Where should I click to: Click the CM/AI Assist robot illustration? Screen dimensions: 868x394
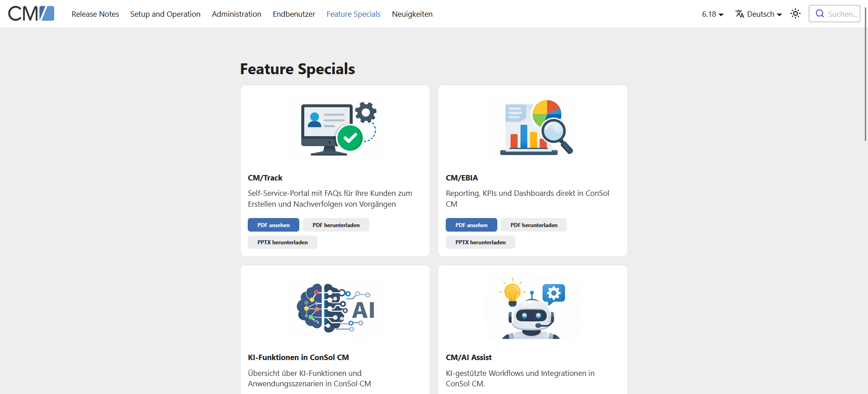coord(533,309)
